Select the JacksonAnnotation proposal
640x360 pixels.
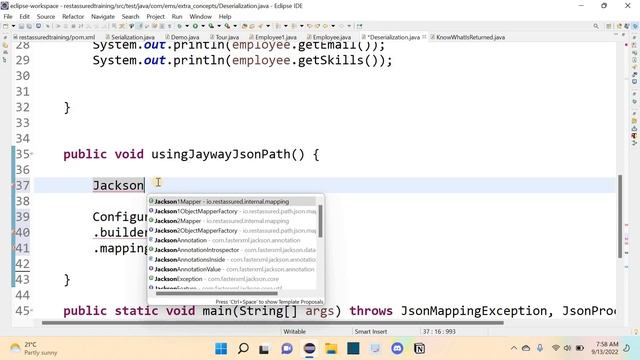click(x=232, y=240)
